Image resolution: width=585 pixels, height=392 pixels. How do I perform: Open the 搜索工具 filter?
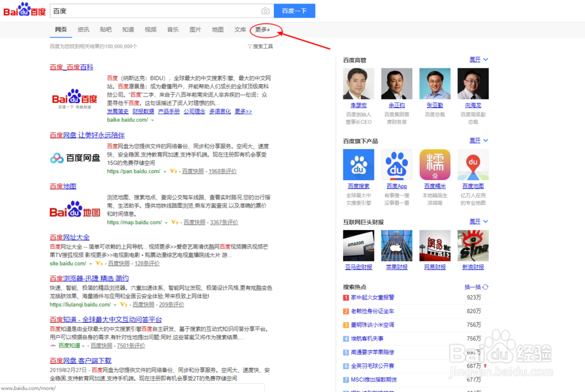pos(260,46)
